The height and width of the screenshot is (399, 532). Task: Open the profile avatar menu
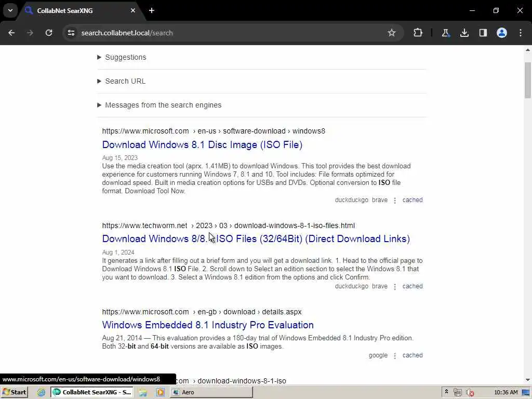502,33
